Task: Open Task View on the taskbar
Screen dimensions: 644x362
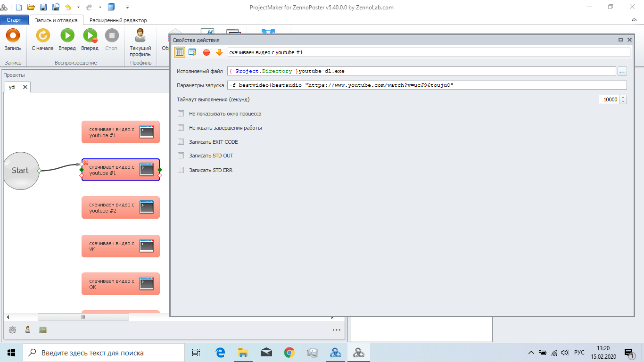Action: (196, 353)
